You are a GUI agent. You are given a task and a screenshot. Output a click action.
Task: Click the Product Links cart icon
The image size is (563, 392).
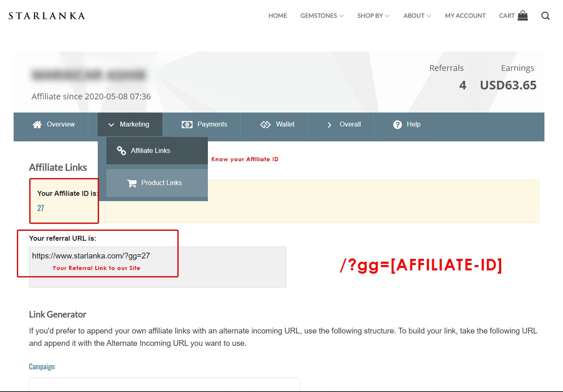[x=132, y=183]
